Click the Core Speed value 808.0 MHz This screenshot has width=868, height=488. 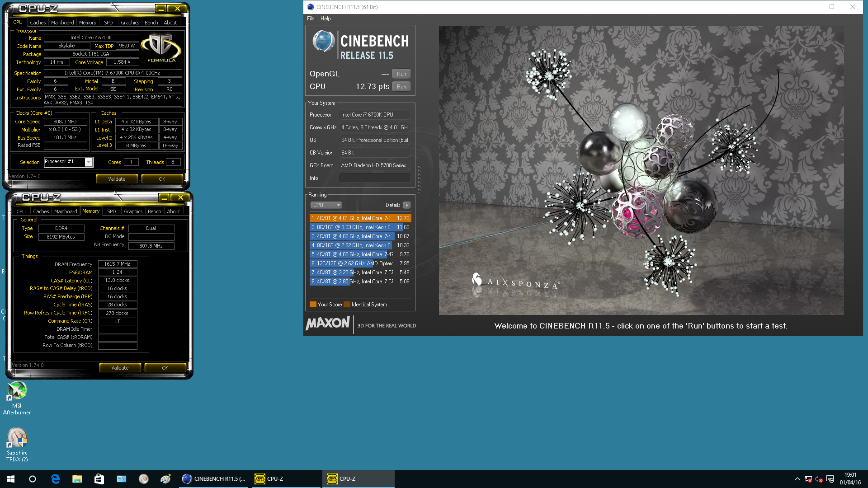click(x=65, y=122)
